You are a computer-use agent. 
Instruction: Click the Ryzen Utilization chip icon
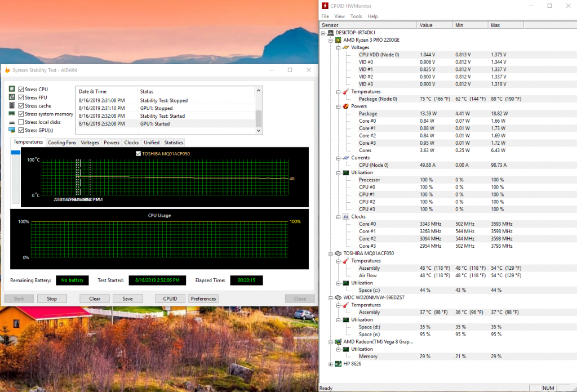click(346, 172)
